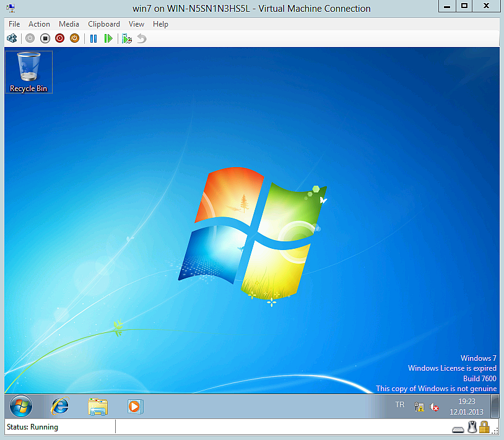
Task: Open Internet Explorer from the guest taskbar
Action: pos(59,407)
